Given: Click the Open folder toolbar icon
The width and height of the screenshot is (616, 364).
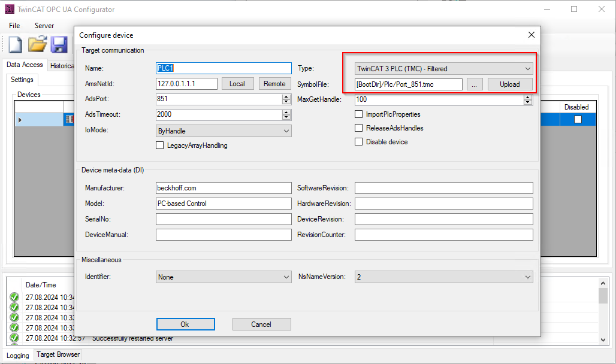Looking at the screenshot, I should click(x=37, y=45).
